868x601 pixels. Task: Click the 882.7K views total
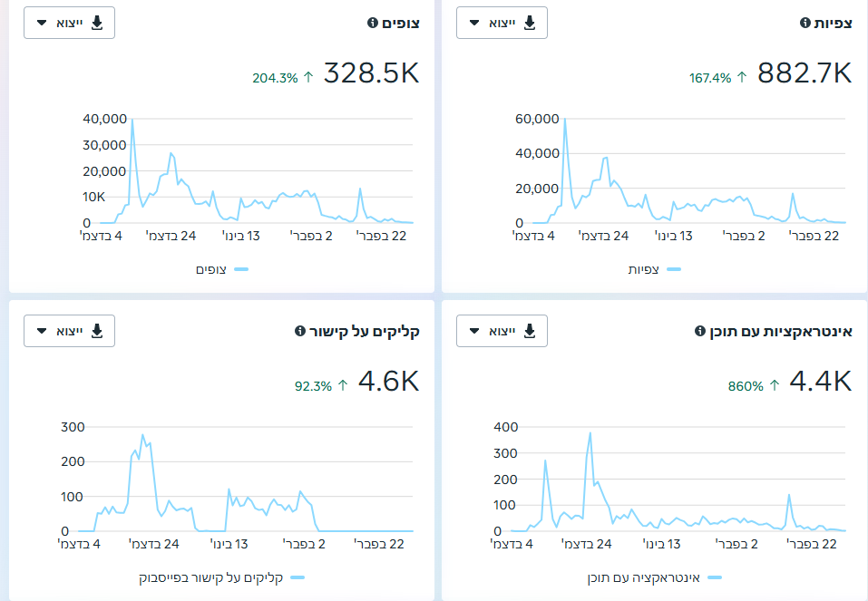pos(805,73)
